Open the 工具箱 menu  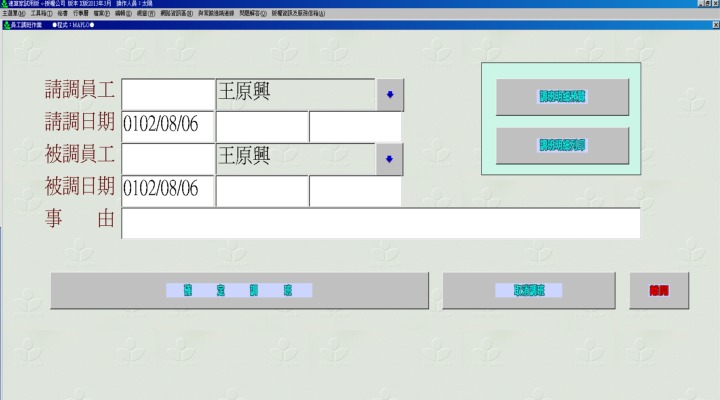(x=41, y=15)
